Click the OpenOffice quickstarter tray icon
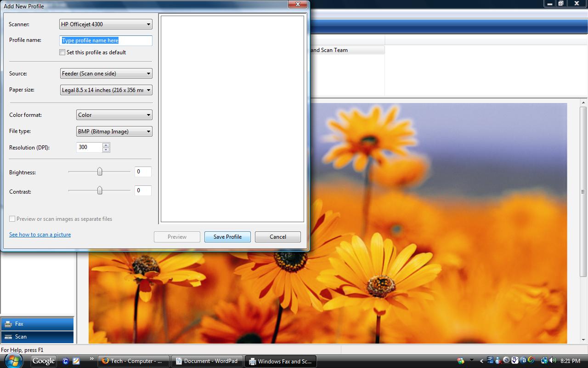 pyautogui.click(x=490, y=360)
